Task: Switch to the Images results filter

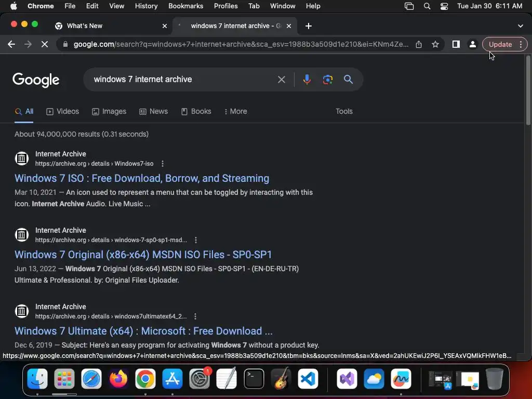Action: [x=109, y=112]
